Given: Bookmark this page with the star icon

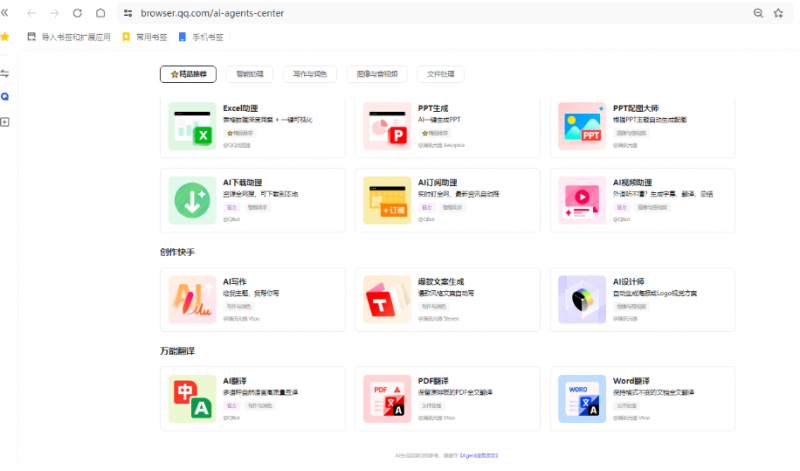Looking at the screenshot, I should tap(778, 13).
